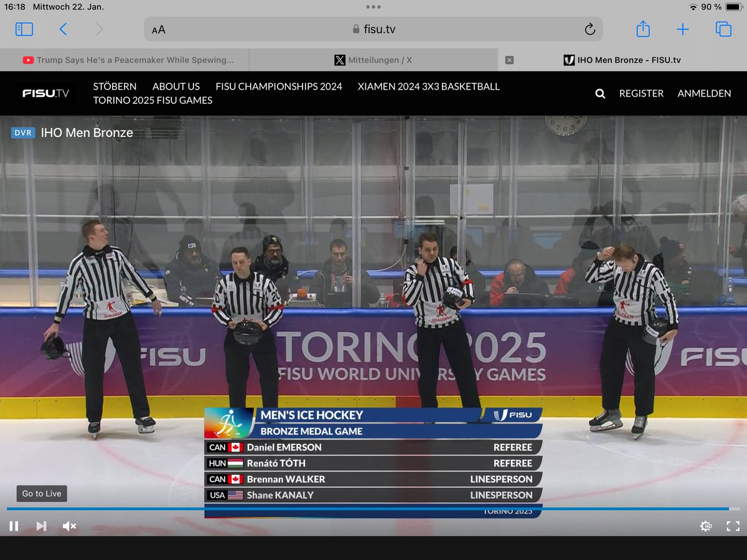The width and height of the screenshot is (747, 560).
Task: Skip to the next video
Action: tap(41, 526)
